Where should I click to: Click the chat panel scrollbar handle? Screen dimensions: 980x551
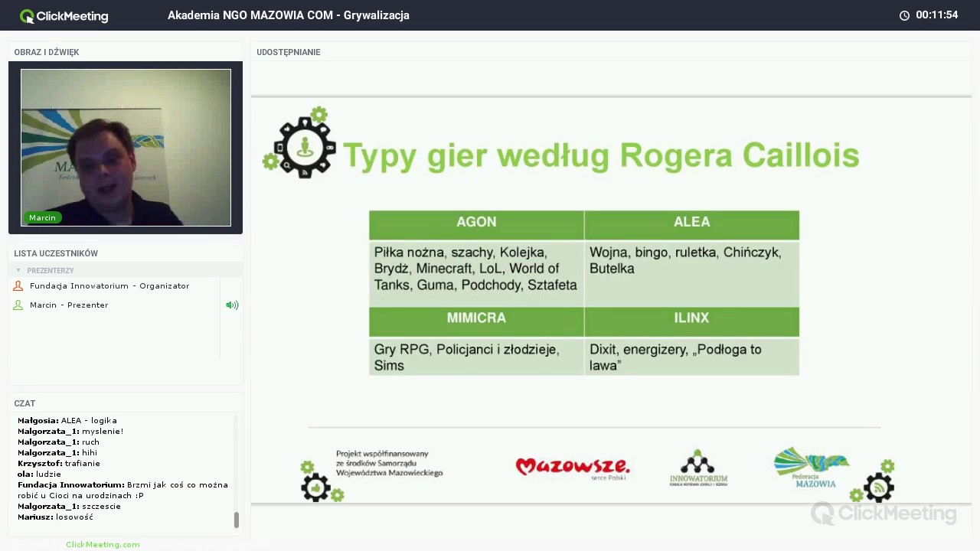(236, 520)
